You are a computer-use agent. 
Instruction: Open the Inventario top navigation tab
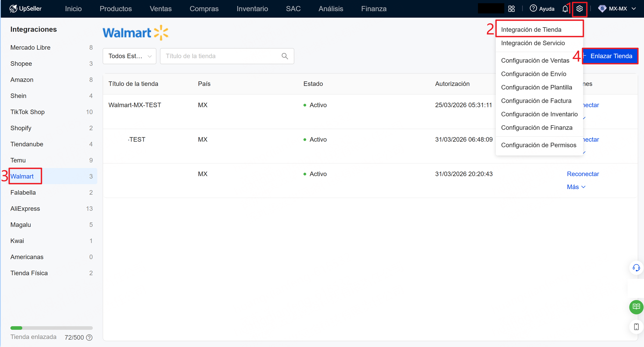[x=252, y=9]
